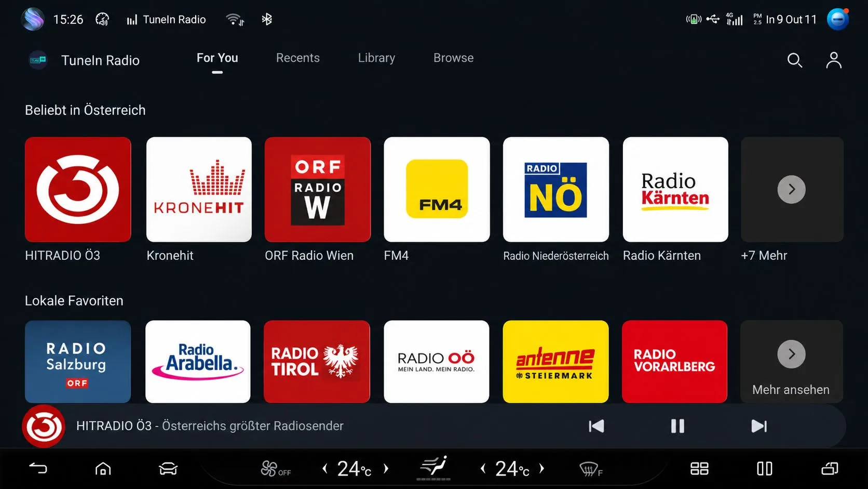Viewport: 868px width, 489px height.
Task: Open the recent apps icon
Action: point(830,469)
